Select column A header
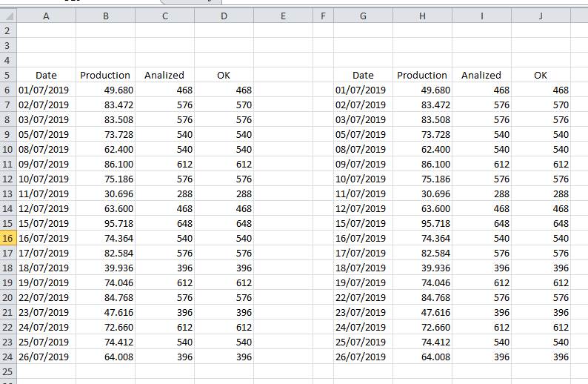This screenshot has height=384, width=588. [46, 16]
